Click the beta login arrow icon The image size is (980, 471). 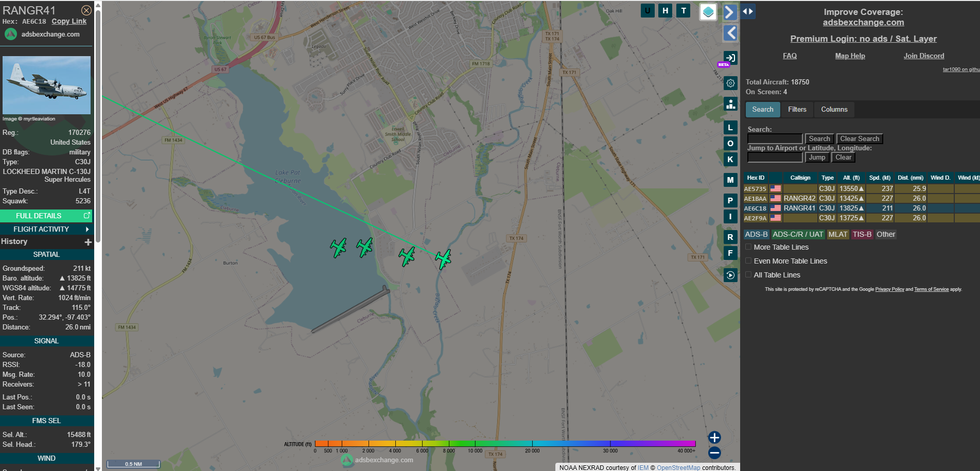[x=730, y=58]
